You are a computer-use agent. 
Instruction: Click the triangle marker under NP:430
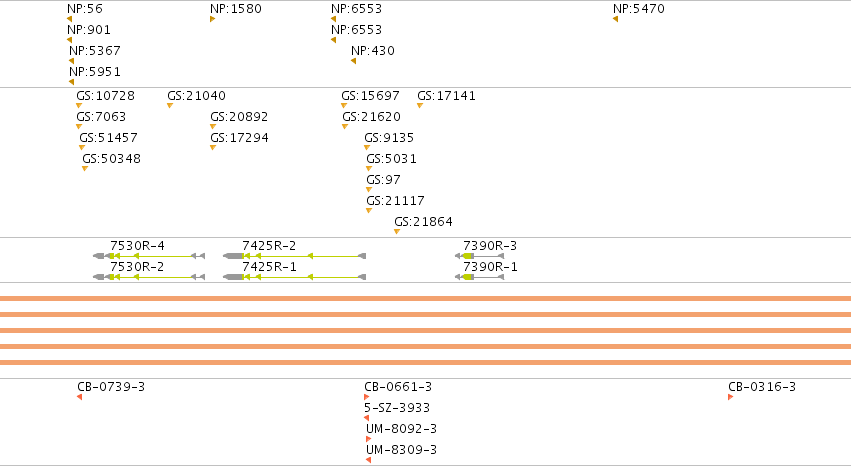pyautogui.click(x=354, y=61)
